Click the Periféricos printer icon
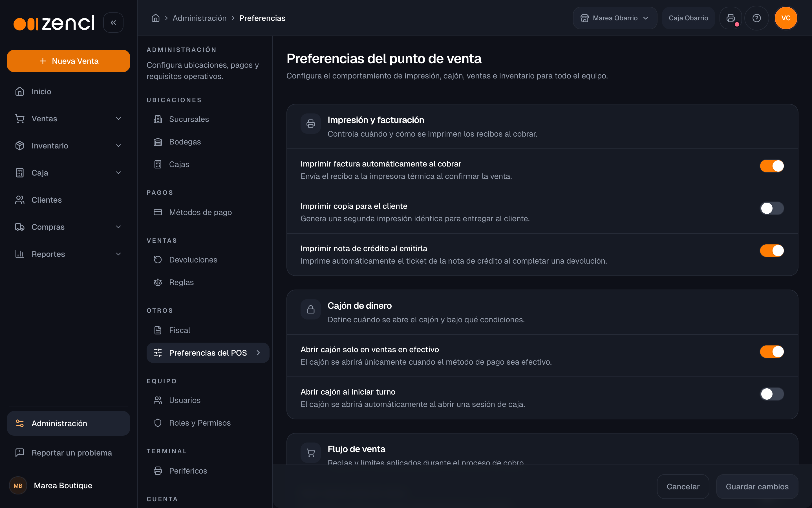 158,471
